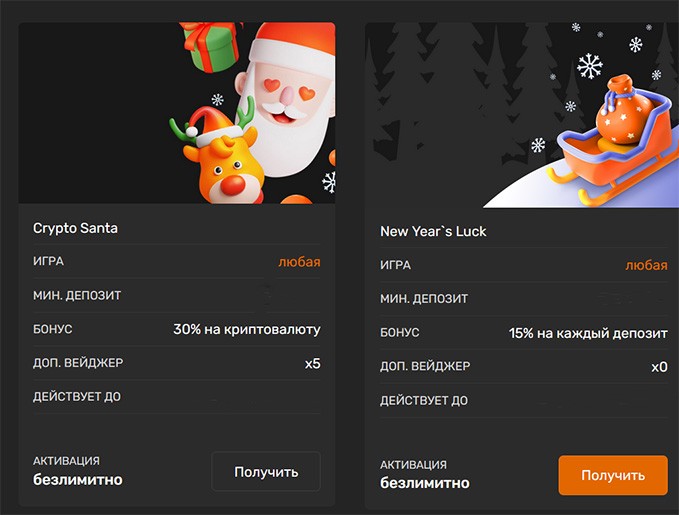The width and height of the screenshot is (679, 515).
Task: Click the orange любая link in Crypto Santa
Action: (299, 262)
